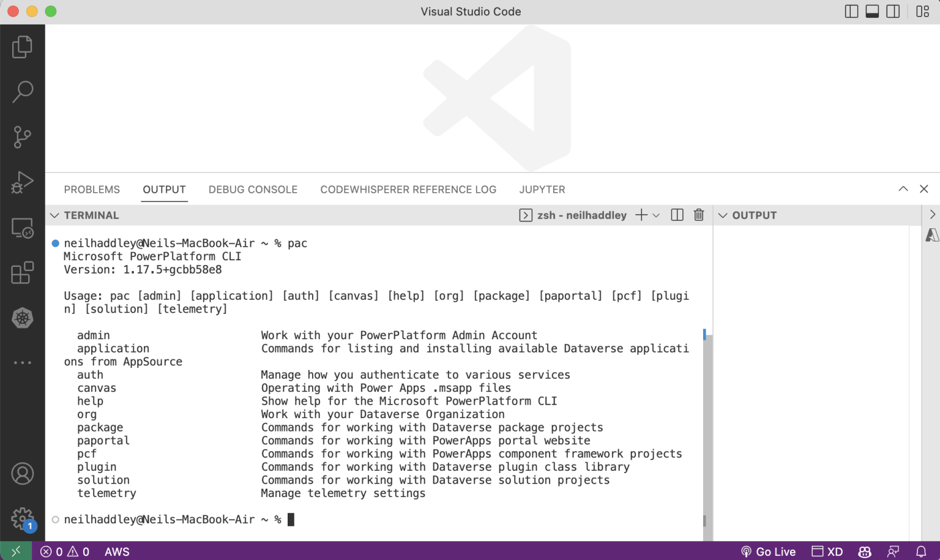
Task: Click the XD status bar item
Action: coord(827,551)
